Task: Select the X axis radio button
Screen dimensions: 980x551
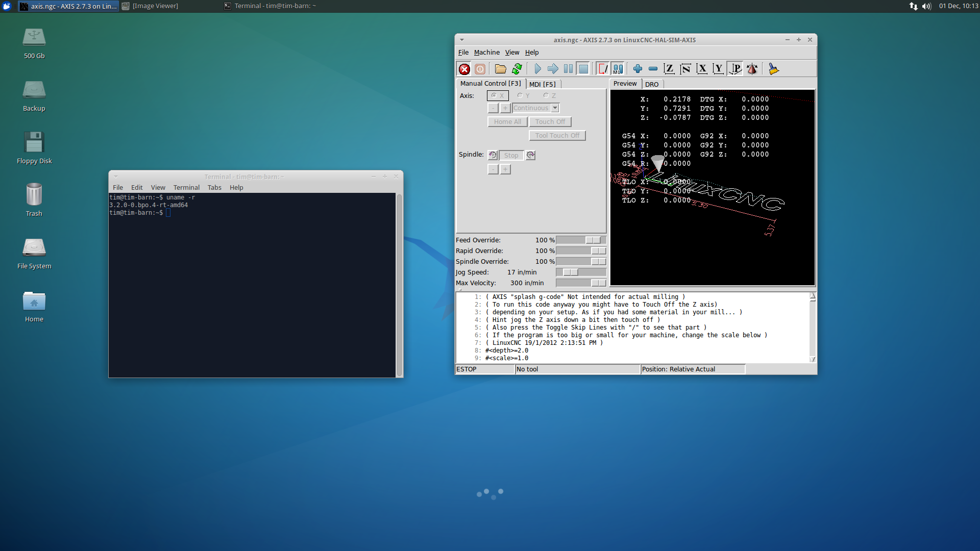Action: pos(498,95)
